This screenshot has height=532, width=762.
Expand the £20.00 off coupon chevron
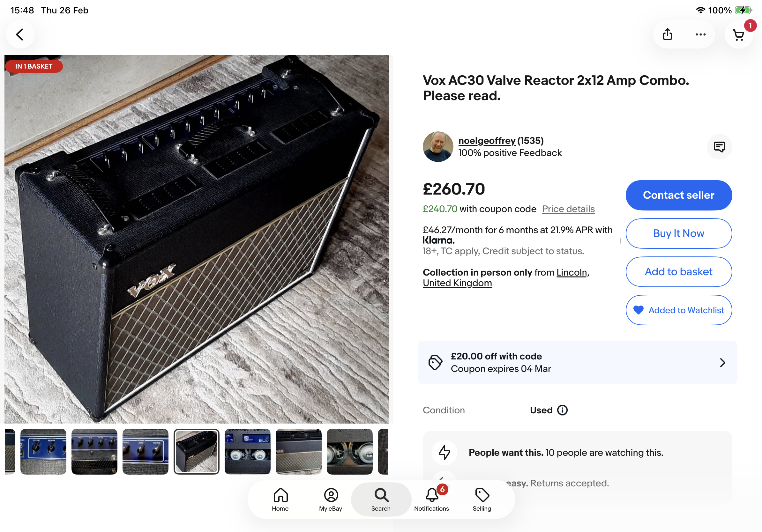point(722,363)
